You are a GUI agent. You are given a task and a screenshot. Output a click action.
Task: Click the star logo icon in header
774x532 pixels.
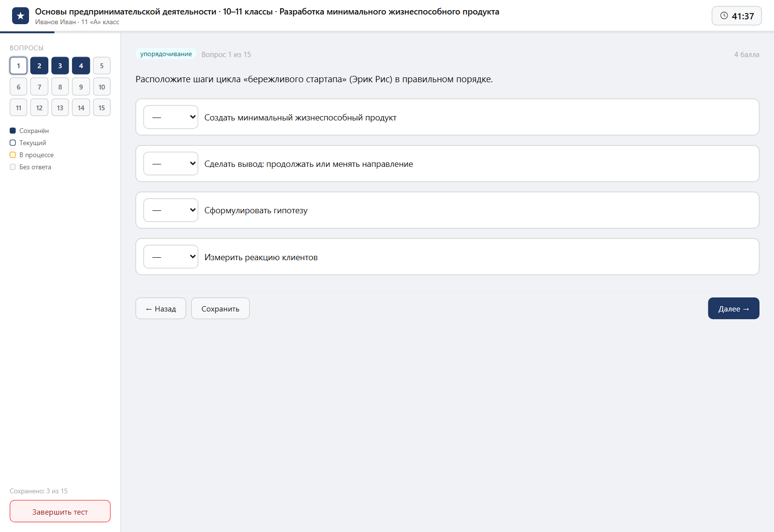point(20,16)
